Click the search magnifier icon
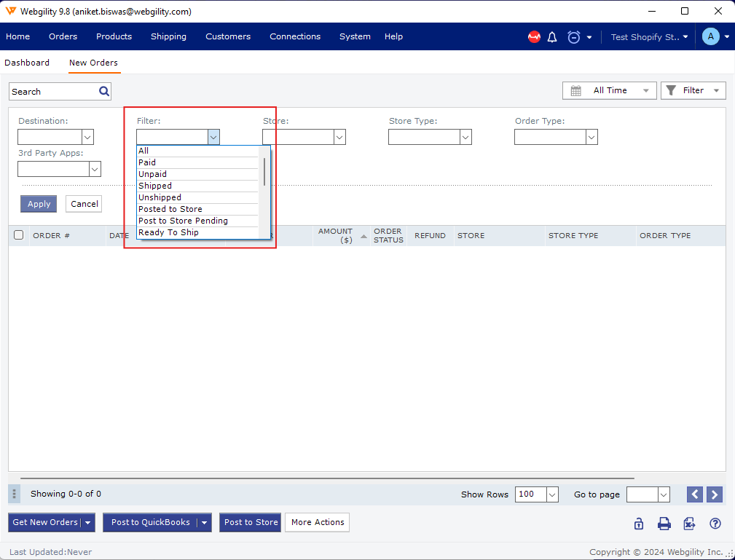Viewport: 735px width, 560px height. 104,91
